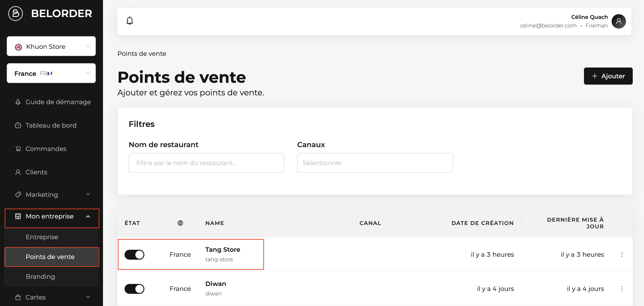Viewport: 644px width, 306px height.
Task: Click the cart icon beside Commandes
Action: [x=18, y=149]
